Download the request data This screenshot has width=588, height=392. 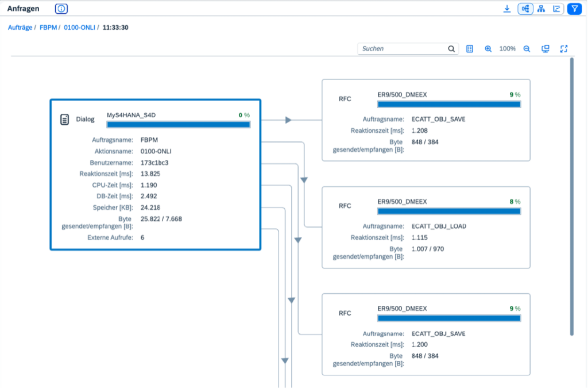(506, 9)
